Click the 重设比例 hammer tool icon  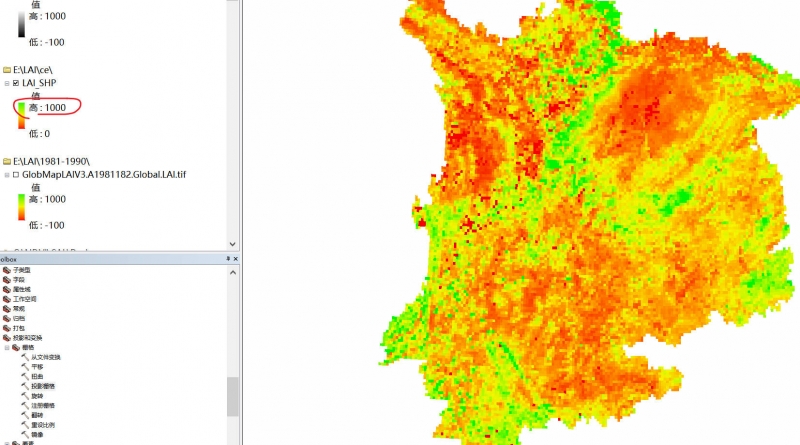[25, 424]
